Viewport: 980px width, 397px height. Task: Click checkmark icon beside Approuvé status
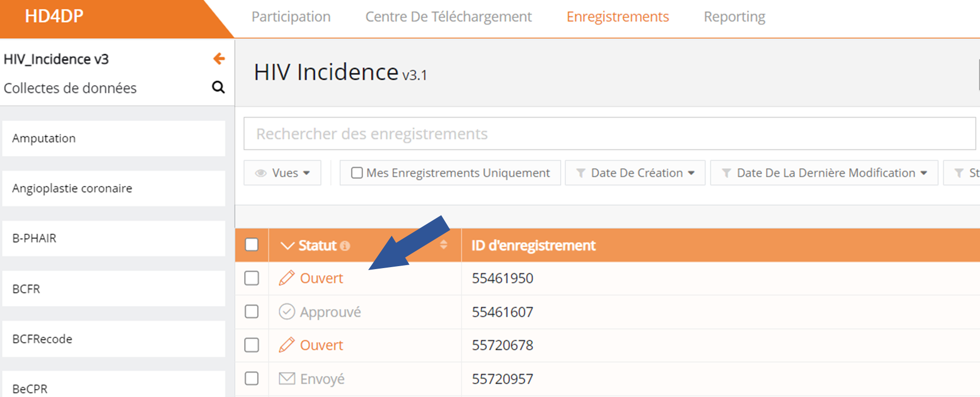click(x=286, y=311)
